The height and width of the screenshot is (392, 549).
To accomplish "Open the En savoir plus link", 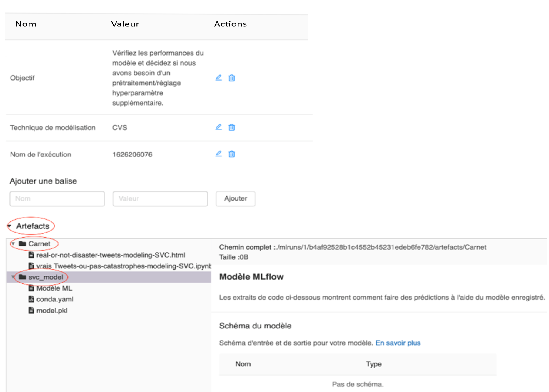I will point(398,343).
